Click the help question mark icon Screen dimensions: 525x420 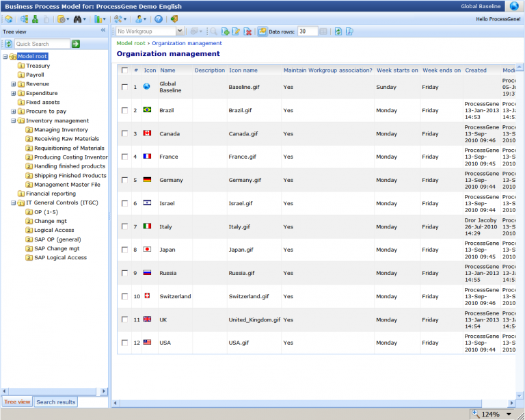tap(159, 19)
